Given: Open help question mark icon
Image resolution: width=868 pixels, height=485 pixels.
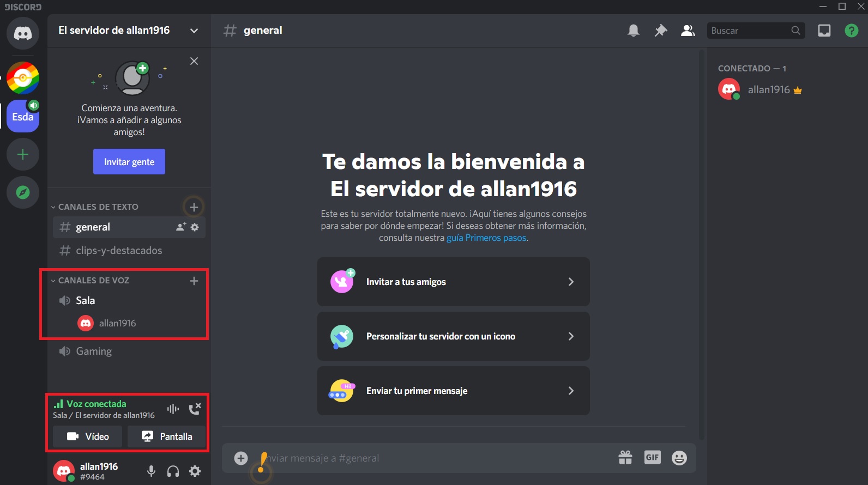Looking at the screenshot, I should tap(852, 31).
